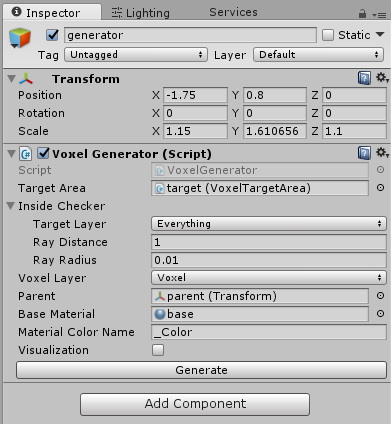Click the Scale Y field
391x424 pixels.
click(275, 131)
